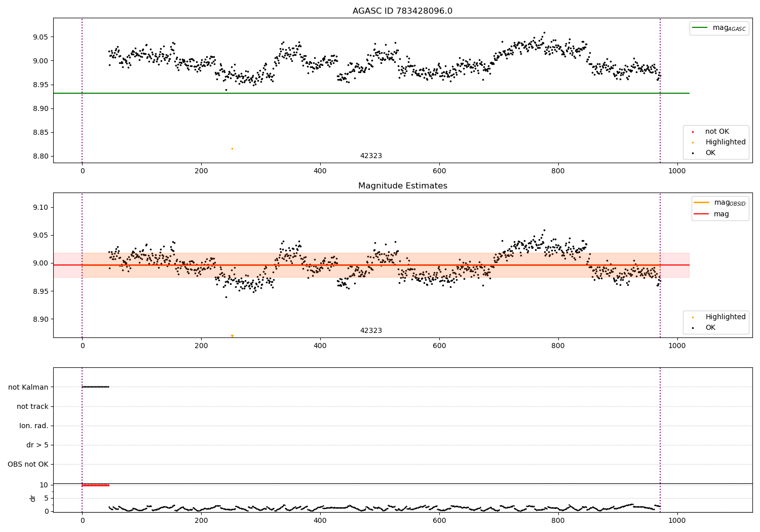Click the black 'not Kalman' flag segment
Screen dimensions: 760x532
coord(95,387)
